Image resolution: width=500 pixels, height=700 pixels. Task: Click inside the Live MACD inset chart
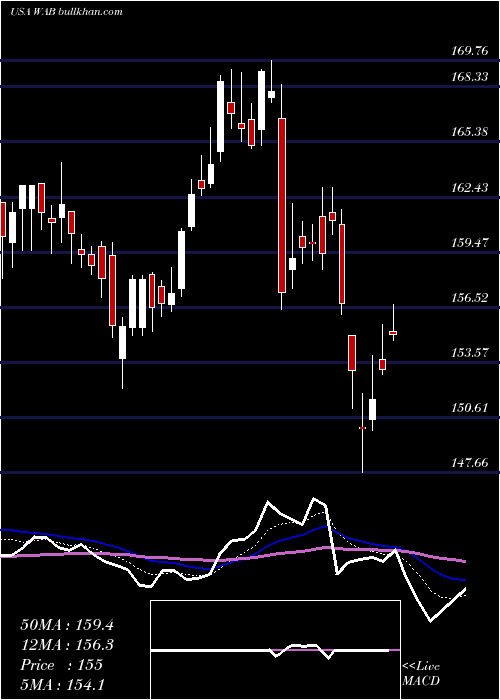pyautogui.click(x=275, y=650)
